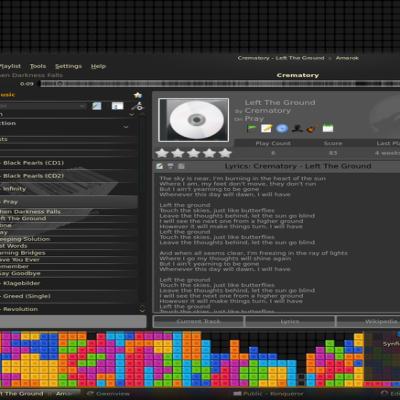Click the Crematory artist name in track info

point(268,111)
